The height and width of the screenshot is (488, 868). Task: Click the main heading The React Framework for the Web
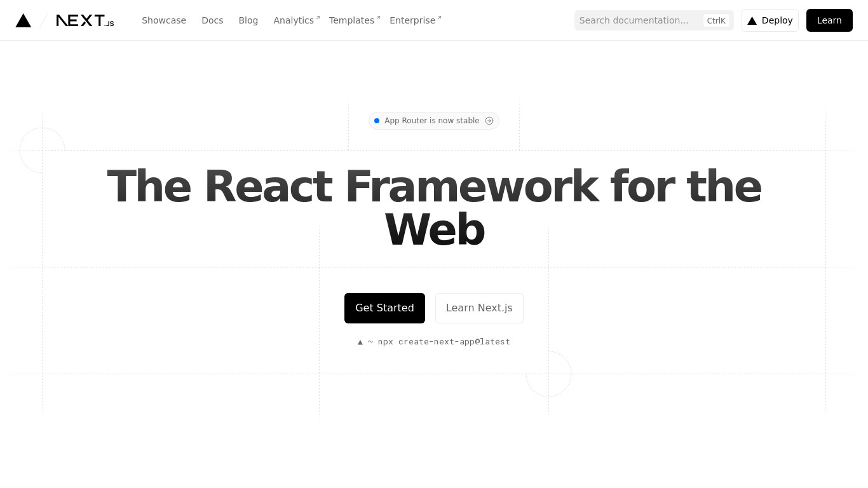coord(434,208)
